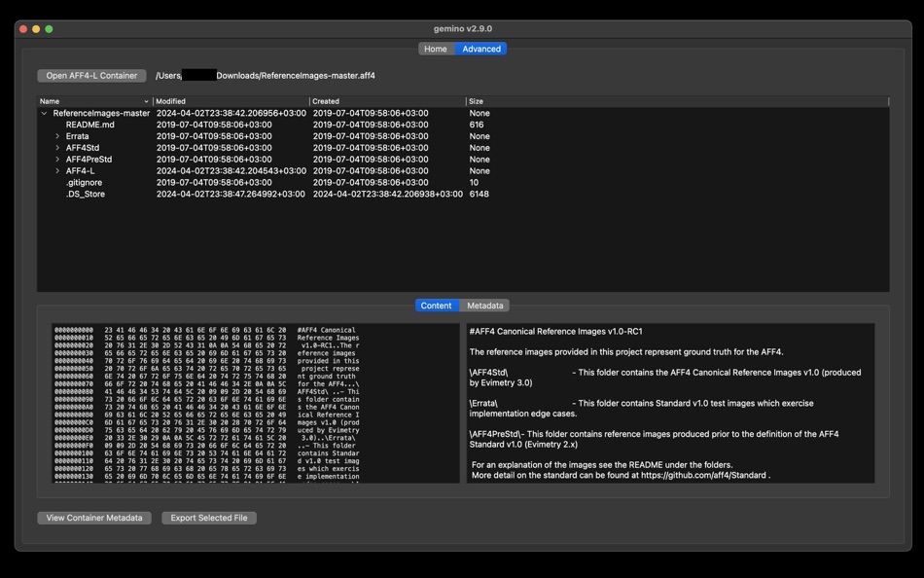Sort by the Name column header
The height and width of the screenshot is (578, 924).
pyautogui.click(x=94, y=101)
